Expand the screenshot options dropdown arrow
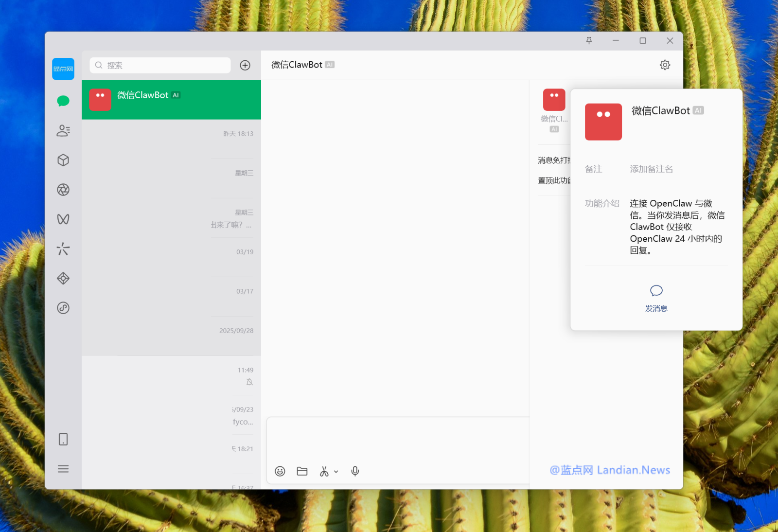 tap(336, 472)
